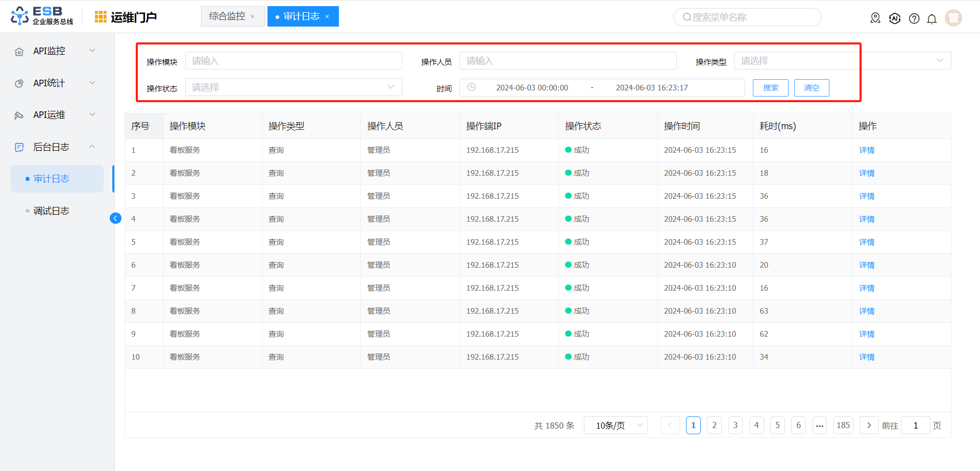980x471 pixels.
Task: Click the notification bell icon
Action: point(932,19)
